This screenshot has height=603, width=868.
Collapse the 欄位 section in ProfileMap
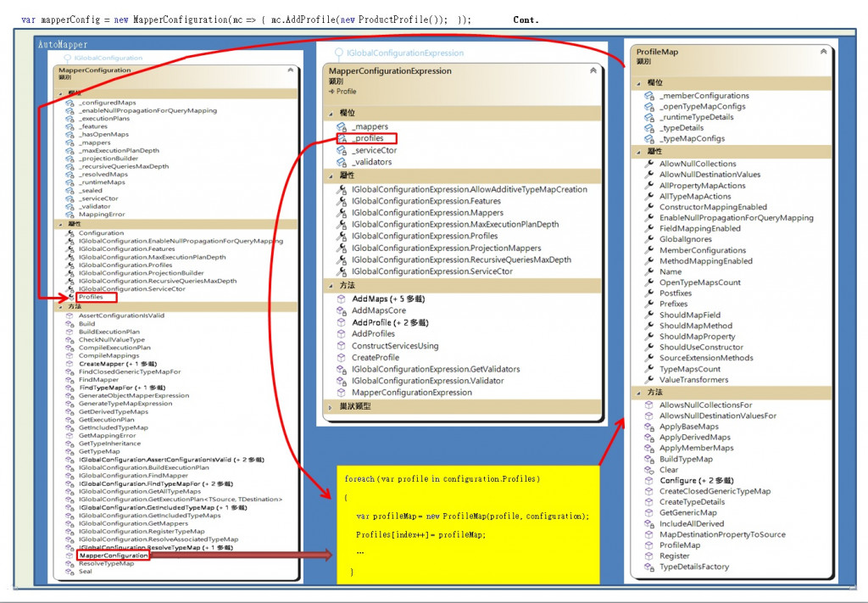pyautogui.click(x=638, y=83)
